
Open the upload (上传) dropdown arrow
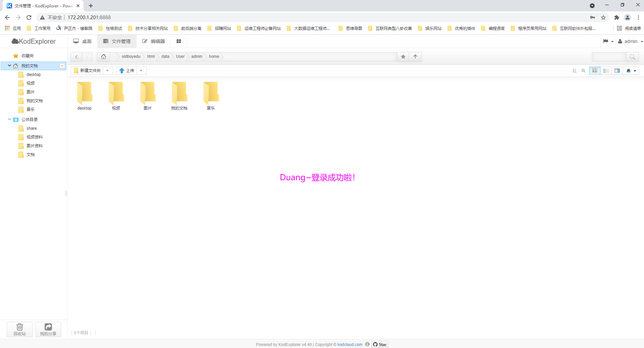[141, 71]
